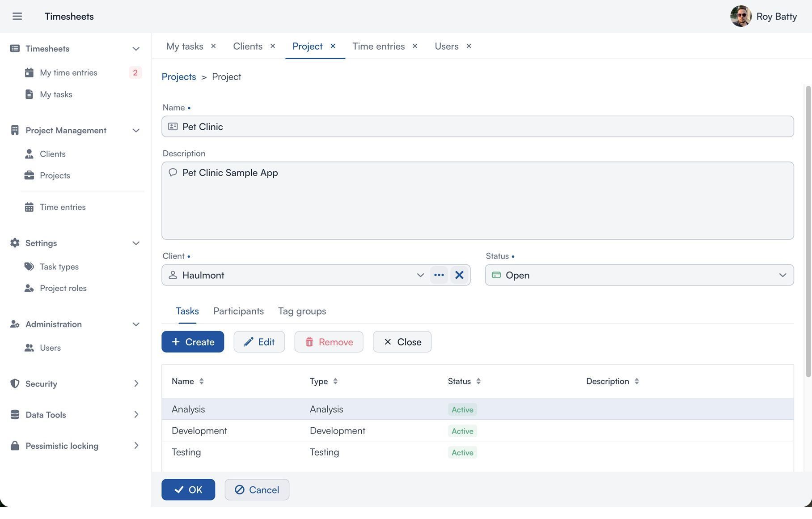Image resolution: width=812 pixels, height=519 pixels.
Task: Sort tasks by Status column arrows
Action: click(478, 381)
